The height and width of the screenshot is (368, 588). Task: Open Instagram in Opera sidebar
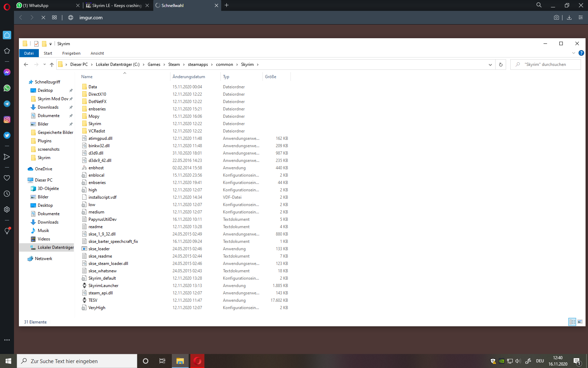pyautogui.click(x=7, y=120)
